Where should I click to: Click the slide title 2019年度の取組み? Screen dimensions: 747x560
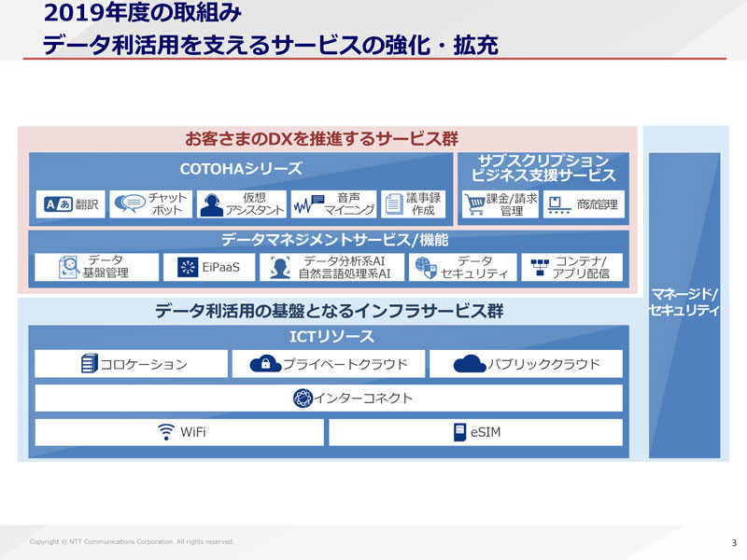(143, 13)
